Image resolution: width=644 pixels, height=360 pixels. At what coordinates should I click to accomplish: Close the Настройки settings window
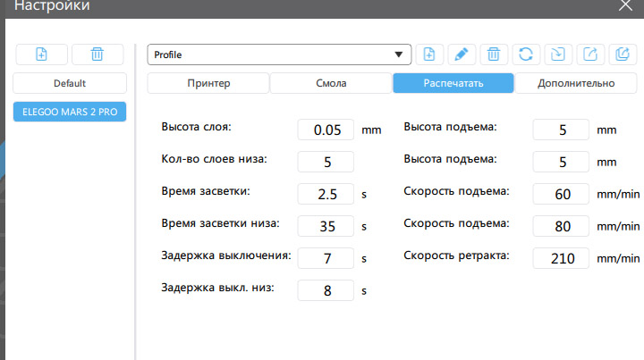point(624,5)
